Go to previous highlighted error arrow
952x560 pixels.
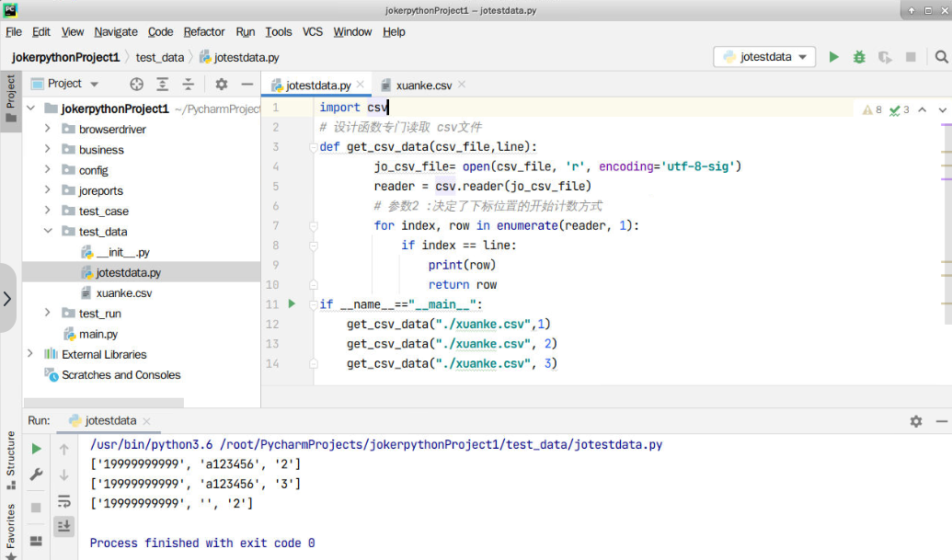(x=923, y=109)
